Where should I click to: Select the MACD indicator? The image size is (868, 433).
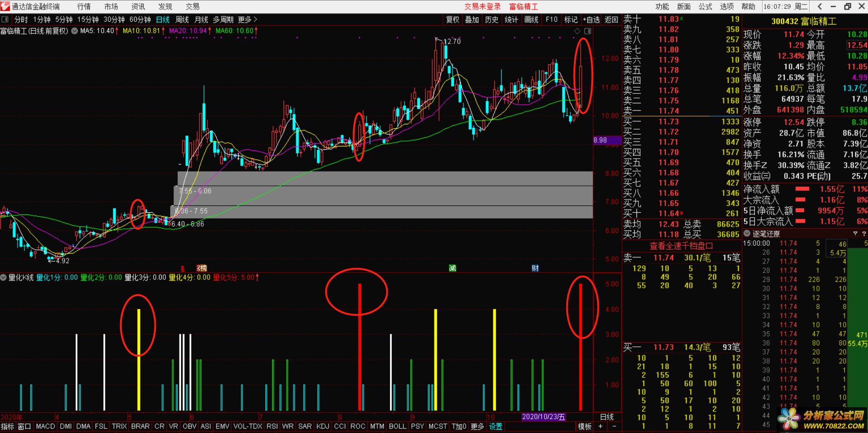[45, 426]
